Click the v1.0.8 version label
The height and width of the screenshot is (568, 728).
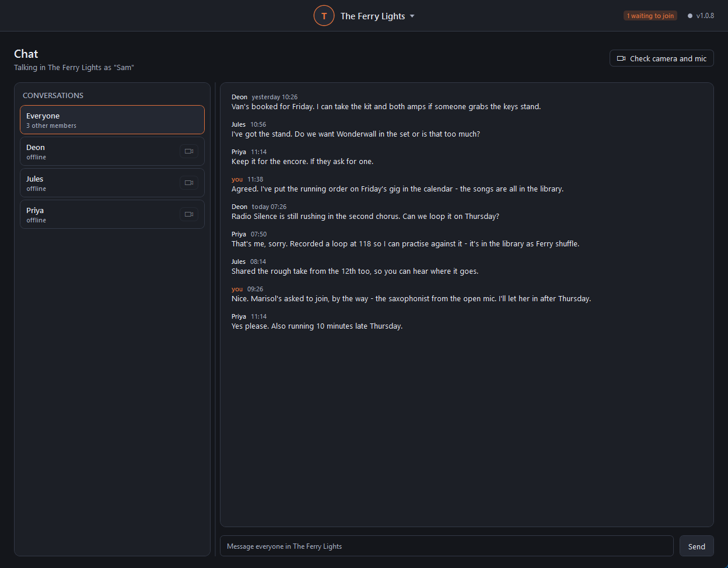pos(705,16)
